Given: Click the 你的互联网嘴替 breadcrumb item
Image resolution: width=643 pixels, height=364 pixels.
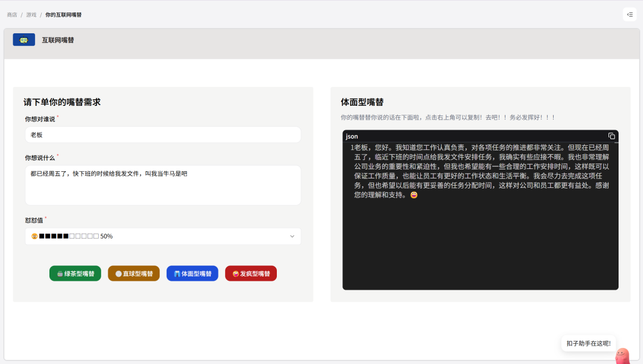Looking at the screenshot, I should click(64, 15).
